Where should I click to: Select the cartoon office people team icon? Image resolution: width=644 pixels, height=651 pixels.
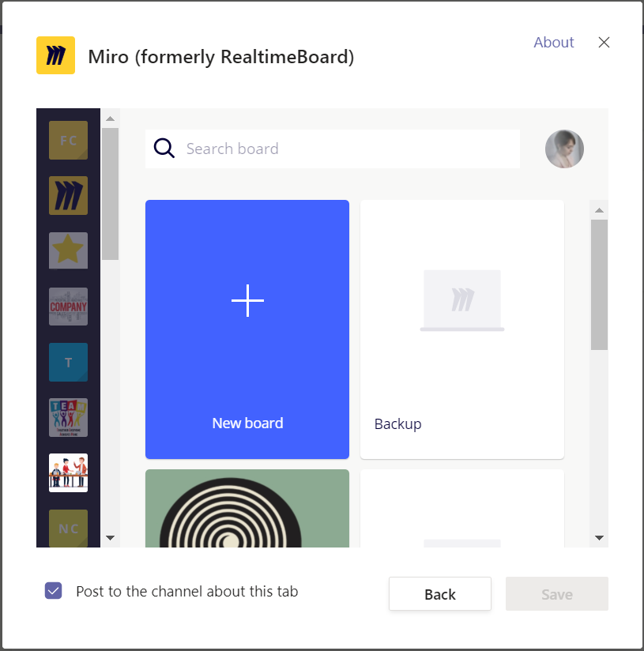(x=68, y=473)
